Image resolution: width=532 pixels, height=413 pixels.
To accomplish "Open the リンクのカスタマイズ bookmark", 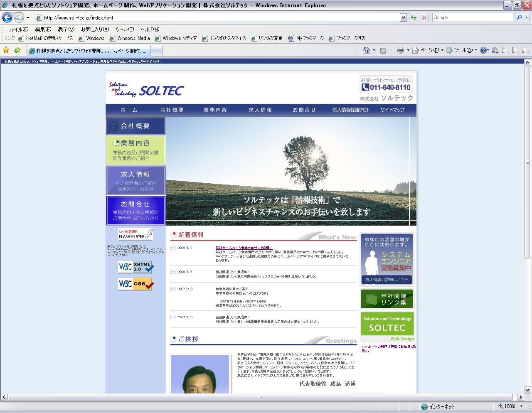I will (224, 38).
